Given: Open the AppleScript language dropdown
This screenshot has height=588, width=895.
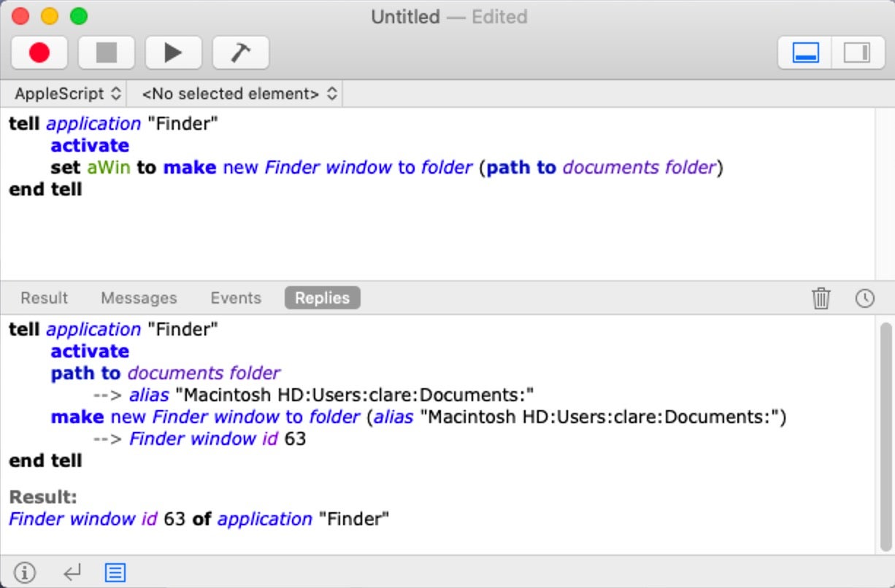Looking at the screenshot, I should coord(68,93).
